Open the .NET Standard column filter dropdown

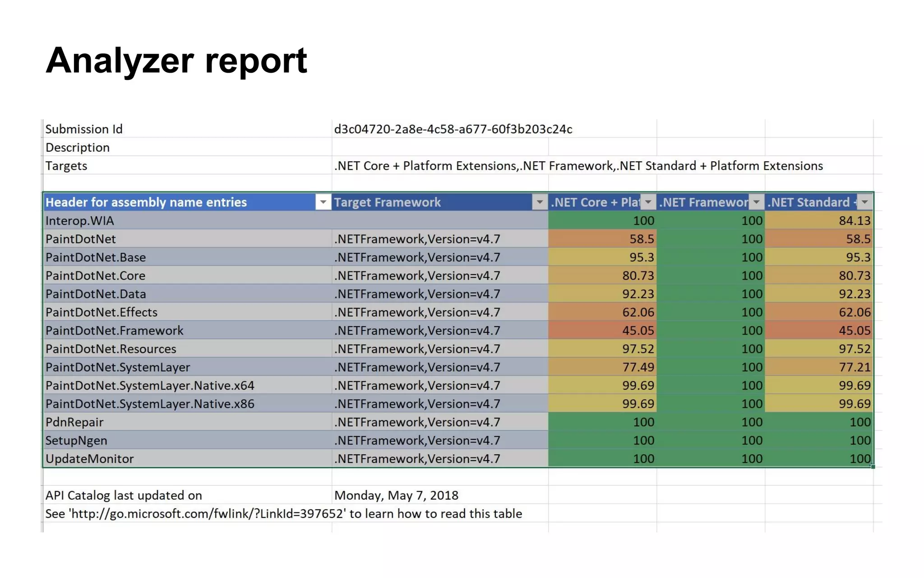(864, 202)
